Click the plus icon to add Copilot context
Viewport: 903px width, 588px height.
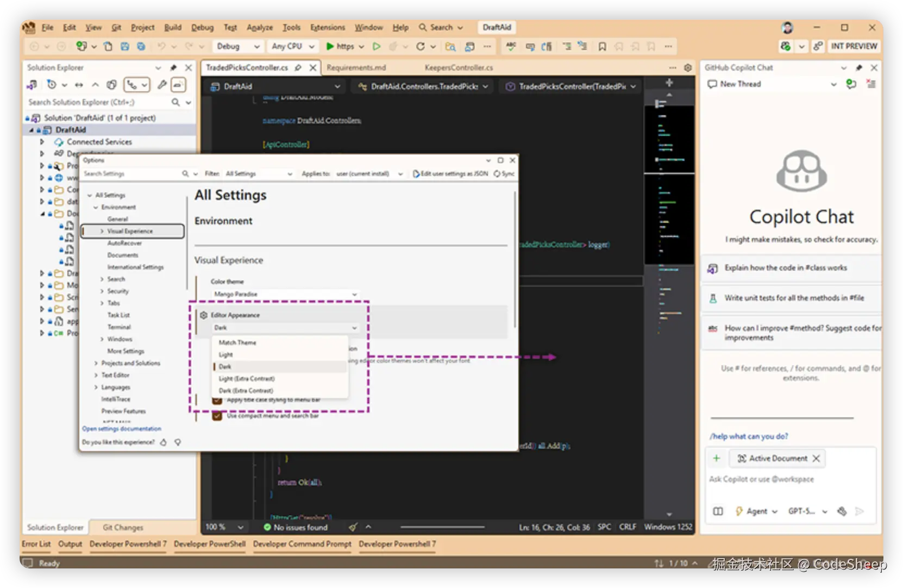click(x=716, y=458)
